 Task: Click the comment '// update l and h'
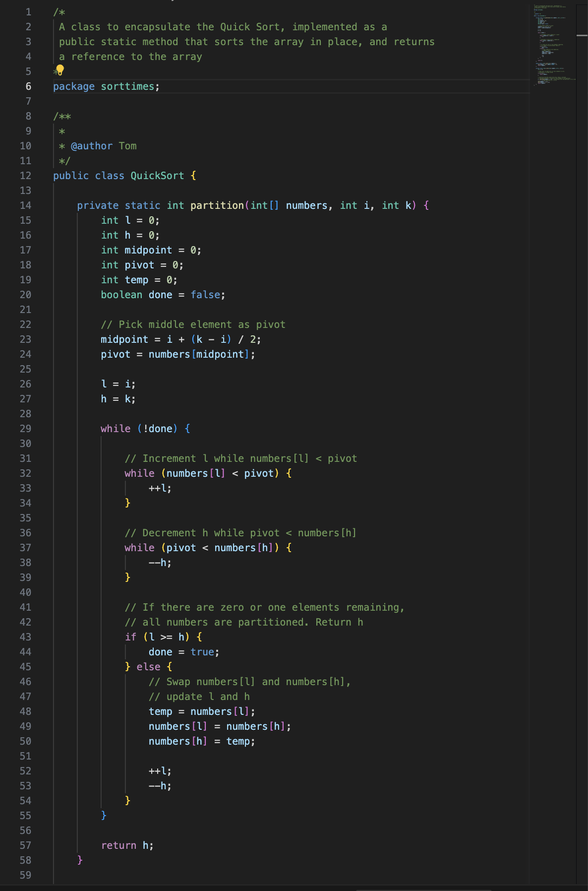tap(199, 697)
